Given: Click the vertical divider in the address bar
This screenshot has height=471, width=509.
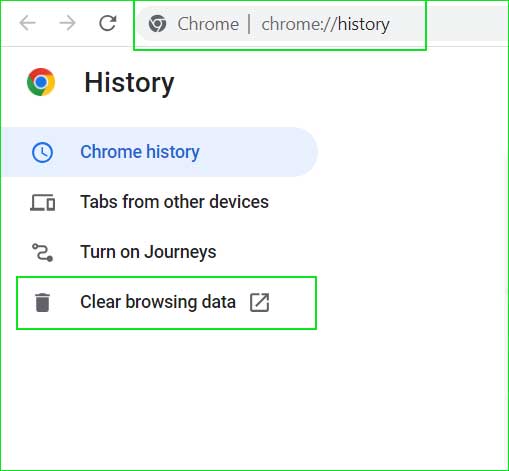Looking at the screenshot, I should [249, 24].
